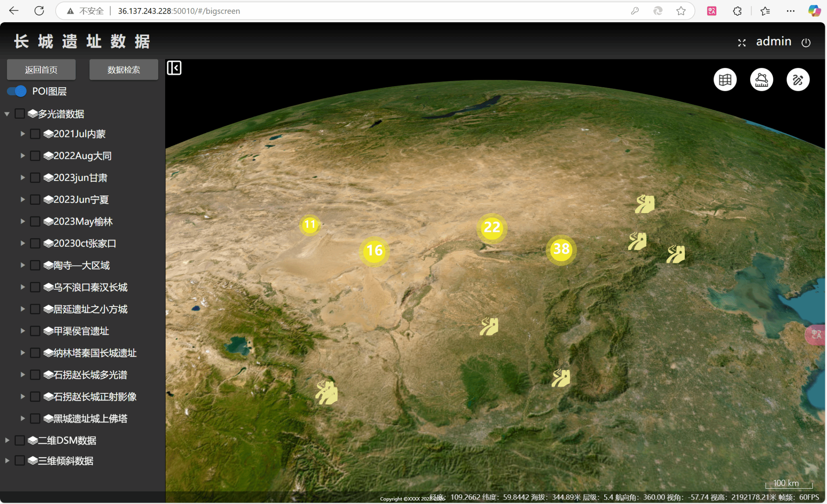This screenshot has height=504, width=827.
Task: Click the cluster marker labeled 38
Action: coord(561,249)
